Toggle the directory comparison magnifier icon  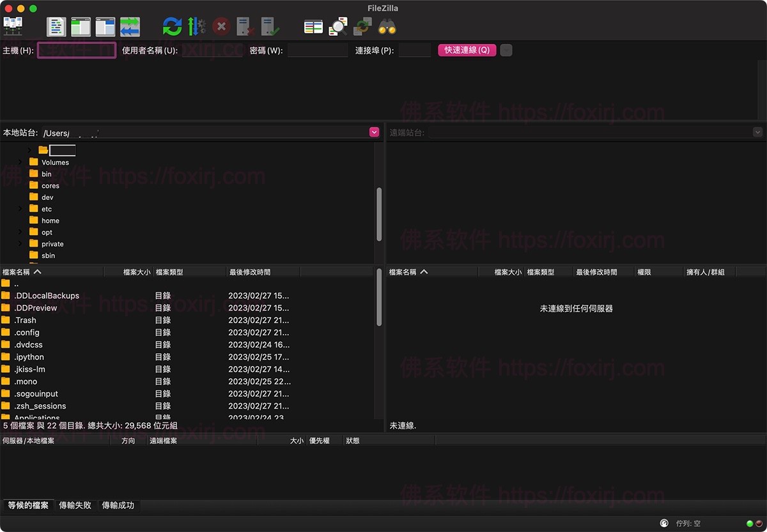pyautogui.click(x=337, y=26)
